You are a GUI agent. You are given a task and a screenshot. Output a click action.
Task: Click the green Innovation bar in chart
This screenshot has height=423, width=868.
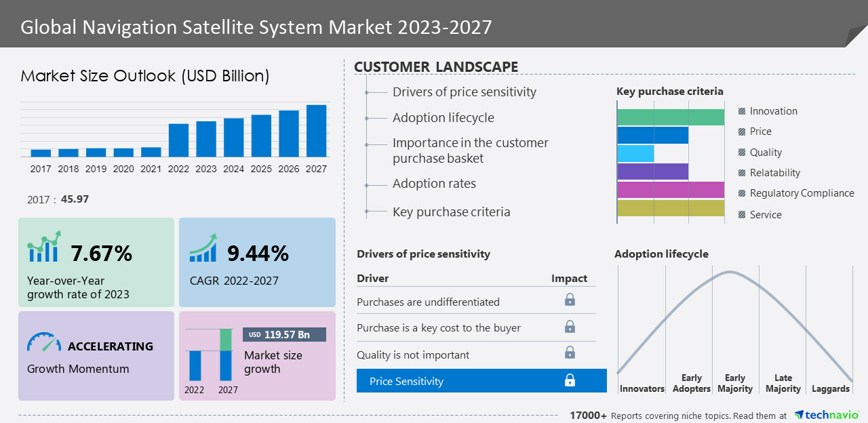pyautogui.click(x=670, y=117)
